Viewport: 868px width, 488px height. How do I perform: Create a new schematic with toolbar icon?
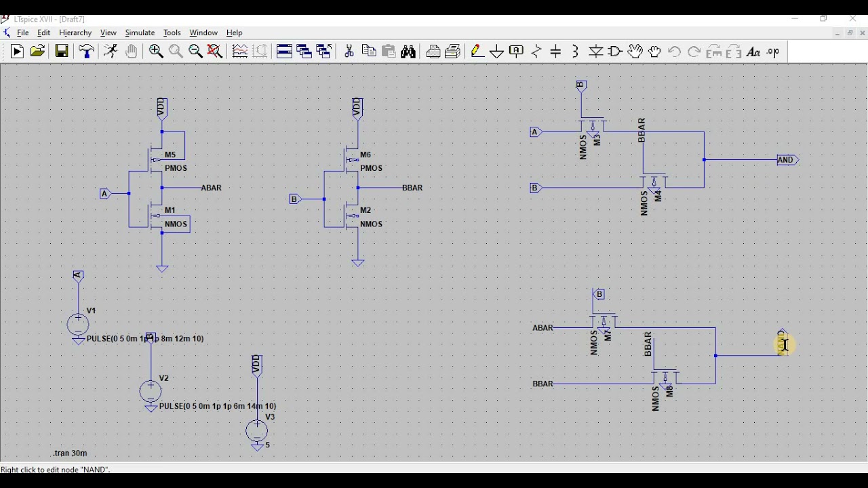[x=18, y=52]
